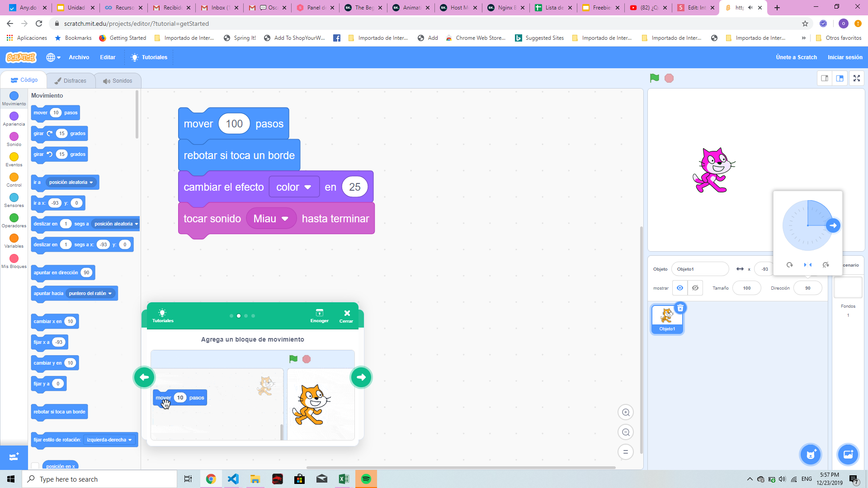Enter full screen stage mode
The image size is (868, 488).
[856, 78]
